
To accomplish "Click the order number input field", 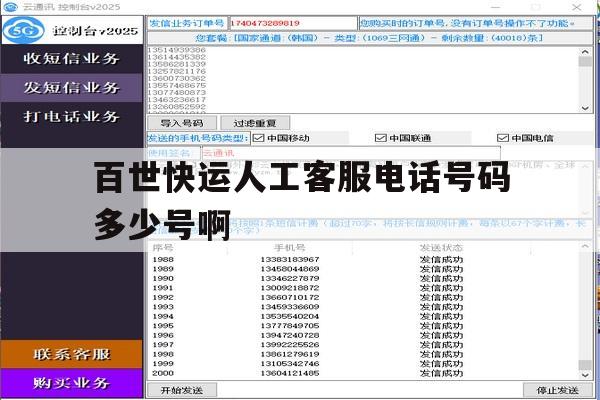I will [293, 23].
